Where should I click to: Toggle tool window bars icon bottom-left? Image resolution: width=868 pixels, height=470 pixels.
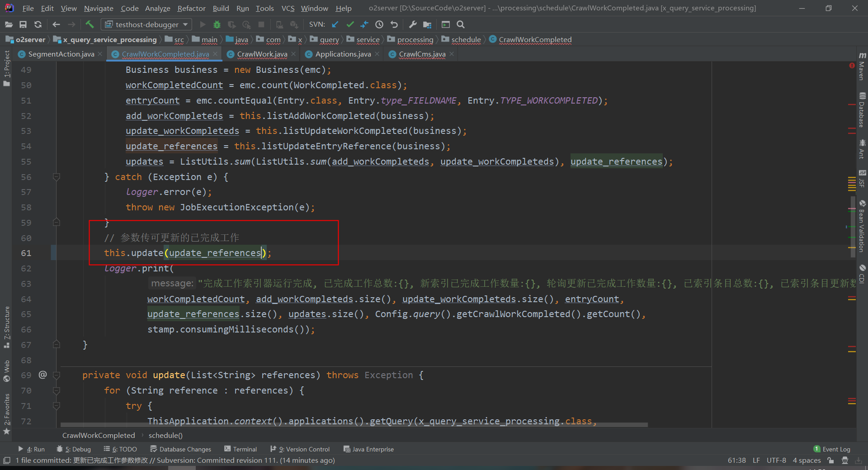[7, 461]
